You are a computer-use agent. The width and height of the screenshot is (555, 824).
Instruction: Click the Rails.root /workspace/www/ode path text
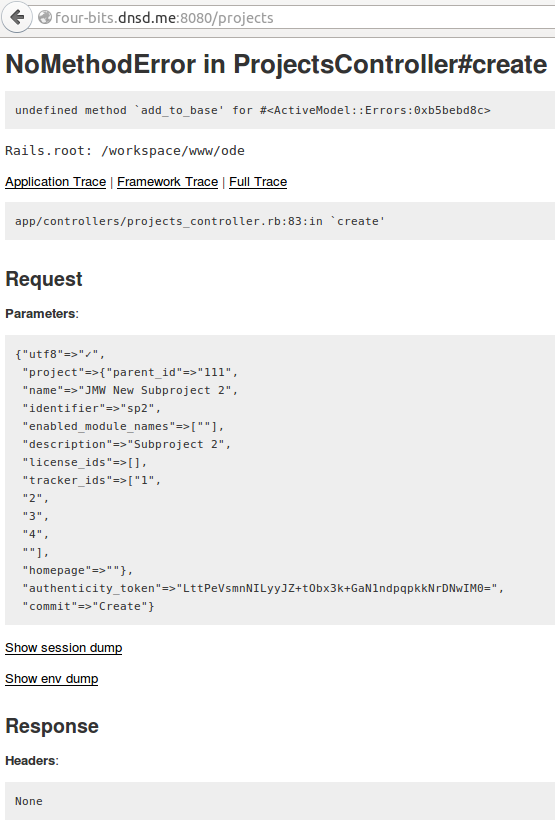[125, 151]
